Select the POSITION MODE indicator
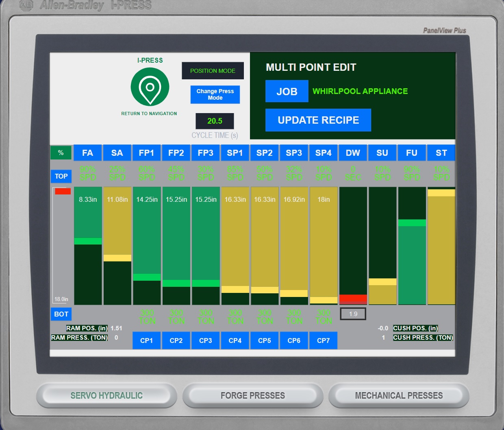504x430 pixels. (x=213, y=71)
